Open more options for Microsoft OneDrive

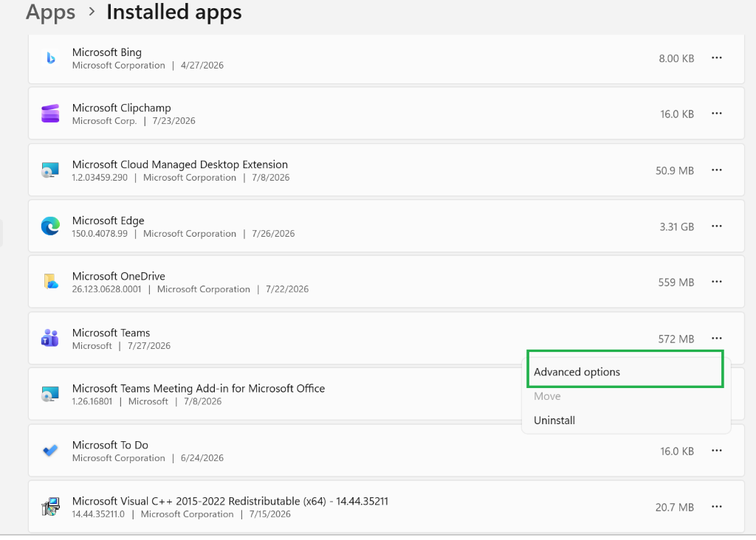(x=716, y=282)
